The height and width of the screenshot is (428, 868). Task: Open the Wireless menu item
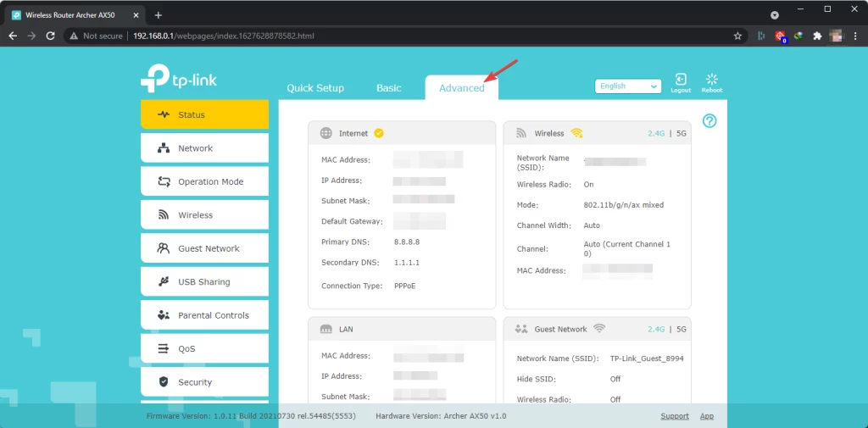(204, 214)
